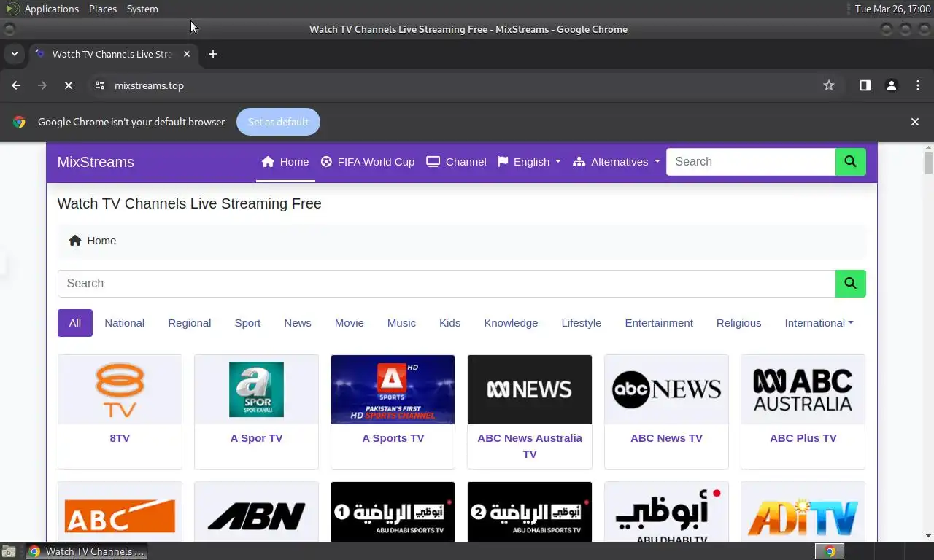Expand the English language dropdown
934x560 pixels.
tap(530, 162)
